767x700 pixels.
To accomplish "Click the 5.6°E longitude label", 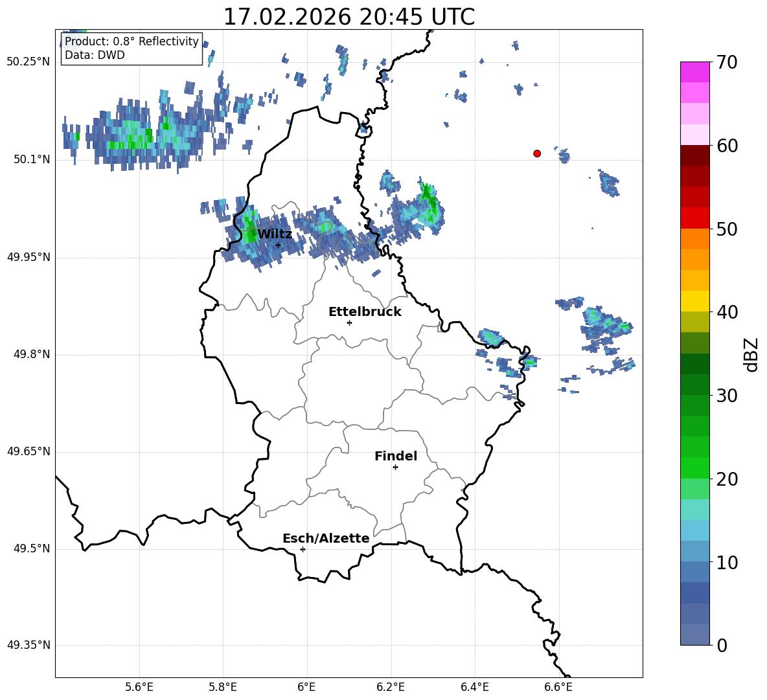I will (x=139, y=687).
